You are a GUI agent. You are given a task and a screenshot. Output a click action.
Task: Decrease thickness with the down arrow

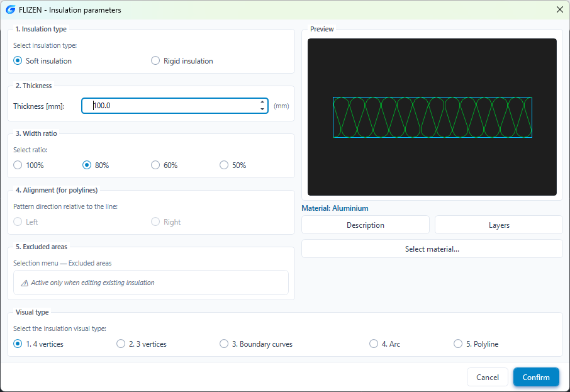click(262, 109)
